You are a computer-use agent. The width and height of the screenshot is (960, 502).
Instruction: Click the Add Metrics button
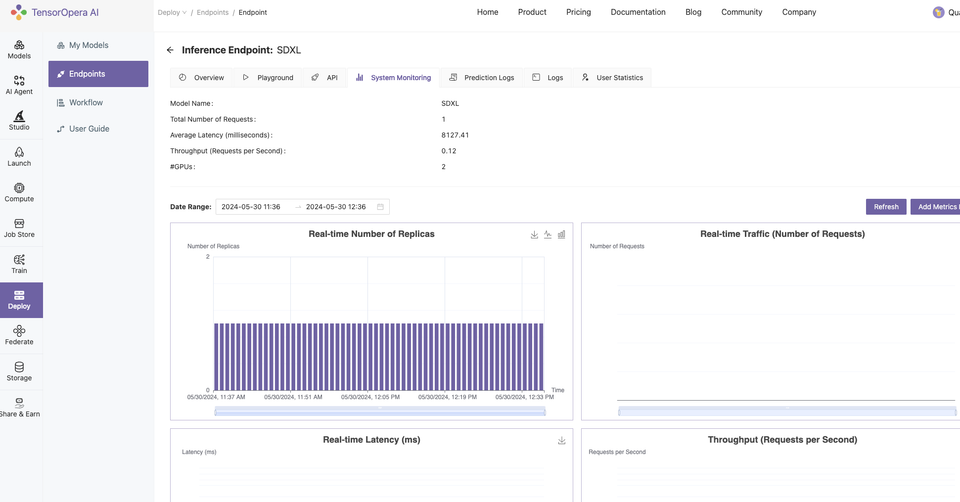click(936, 207)
